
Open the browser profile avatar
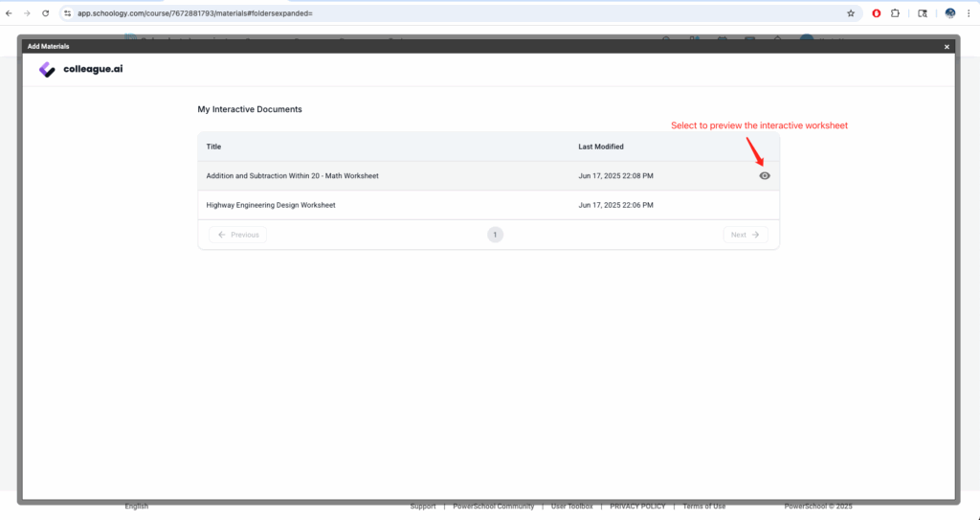pos(949,13)
